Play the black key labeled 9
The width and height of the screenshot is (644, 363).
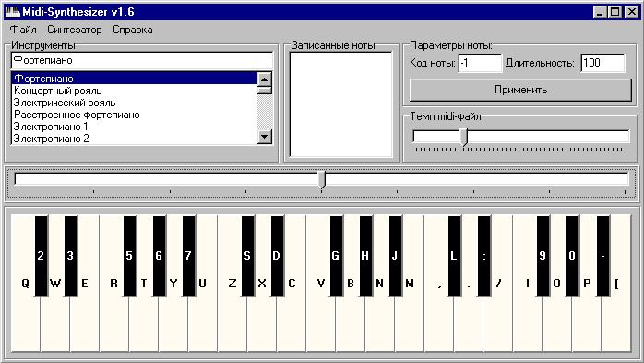(543, 255)
